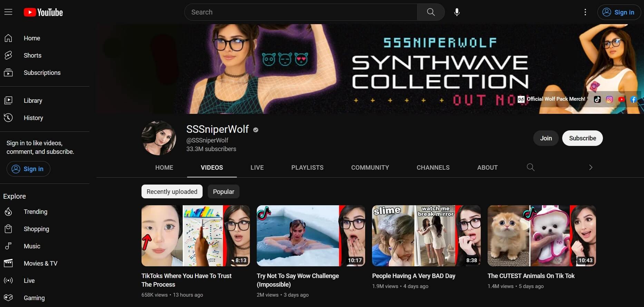Select the Popular filter chip
Image resolution: width=644 pixels, height=307 pixels.
tap(224, 191)
